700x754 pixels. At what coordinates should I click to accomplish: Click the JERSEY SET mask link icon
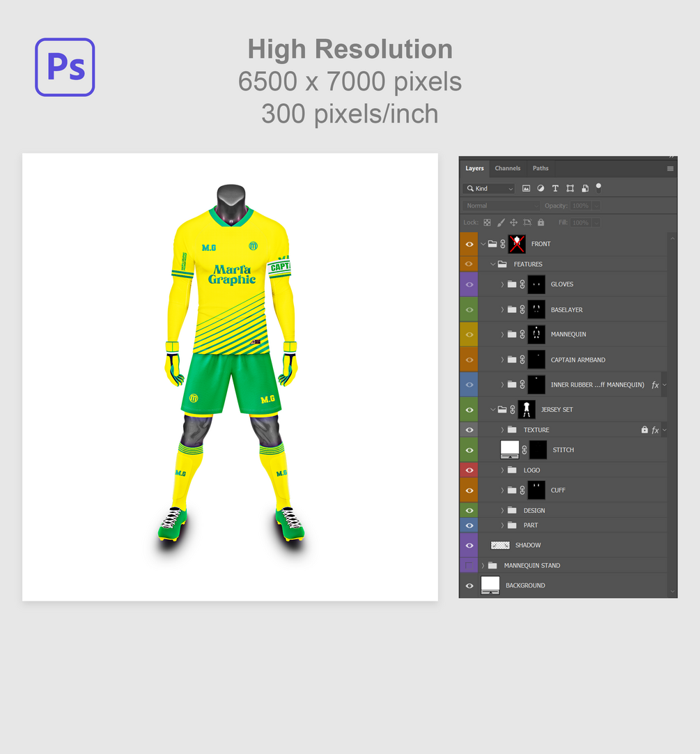click(513, 410)
